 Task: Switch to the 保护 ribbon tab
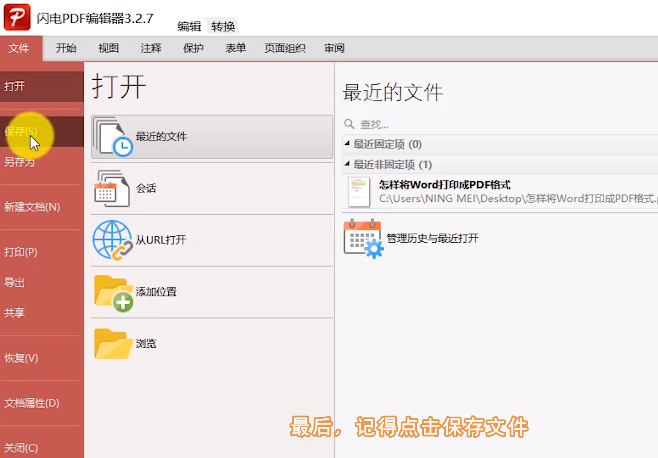coord(193,48)
